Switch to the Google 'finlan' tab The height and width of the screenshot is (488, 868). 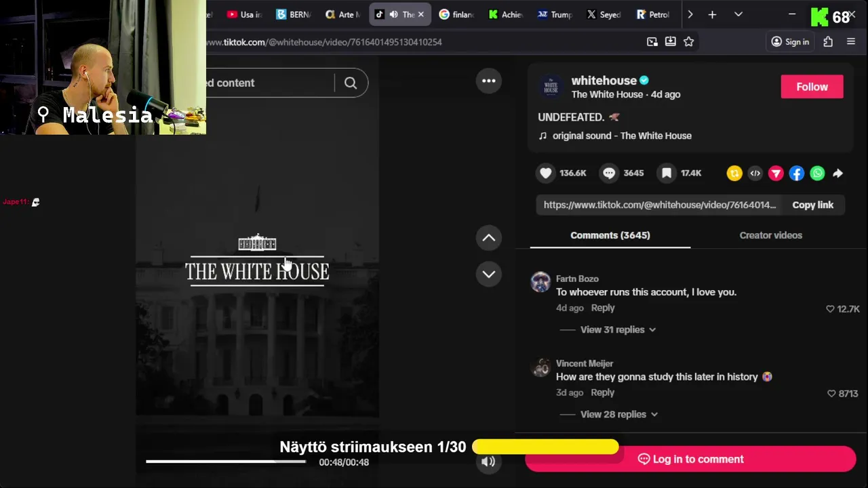pos(458,14)
